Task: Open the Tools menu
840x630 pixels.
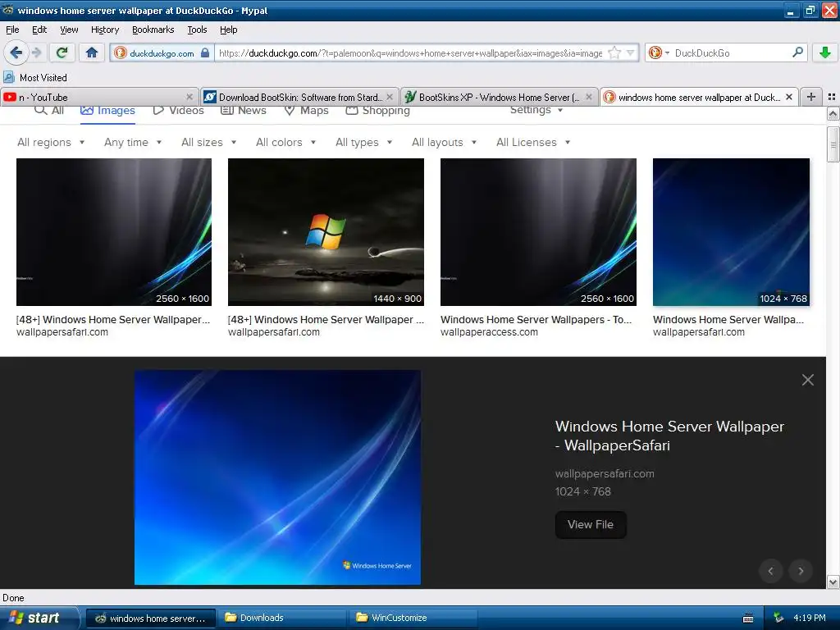Action: [x=197, y=30]
